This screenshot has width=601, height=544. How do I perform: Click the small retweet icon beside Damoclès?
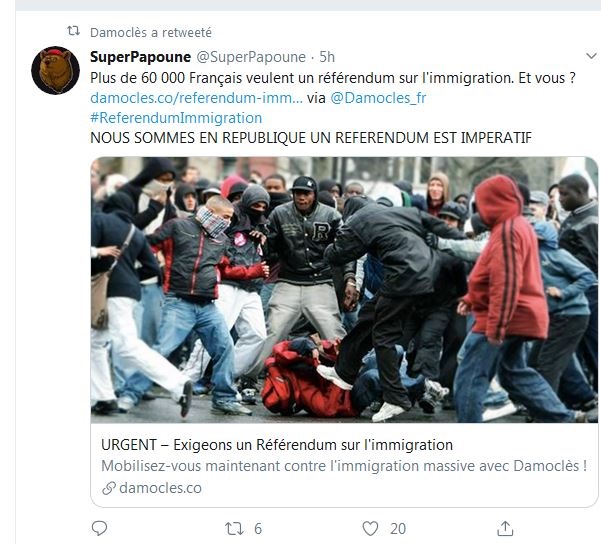point(74,31)
